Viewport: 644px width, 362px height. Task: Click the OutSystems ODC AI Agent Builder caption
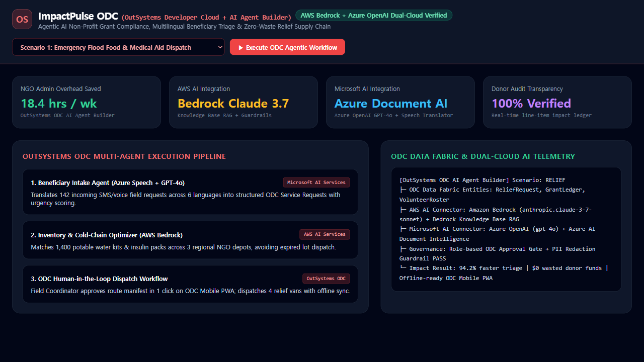(x=67, y=116)
